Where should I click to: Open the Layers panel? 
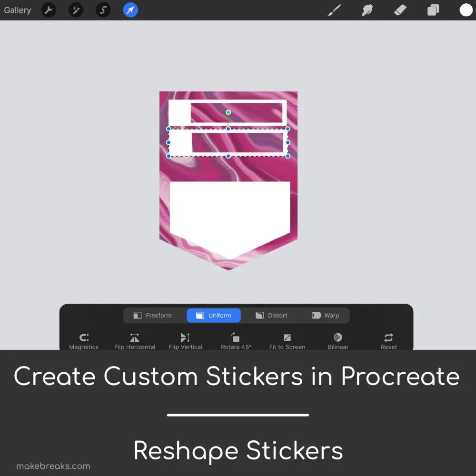point(433,10)
